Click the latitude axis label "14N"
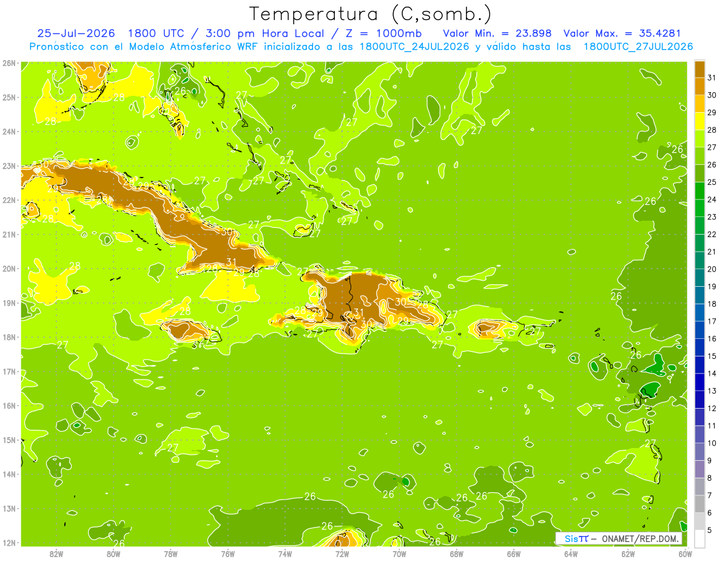The image size is (728, 562). click(x=8, y=474)
